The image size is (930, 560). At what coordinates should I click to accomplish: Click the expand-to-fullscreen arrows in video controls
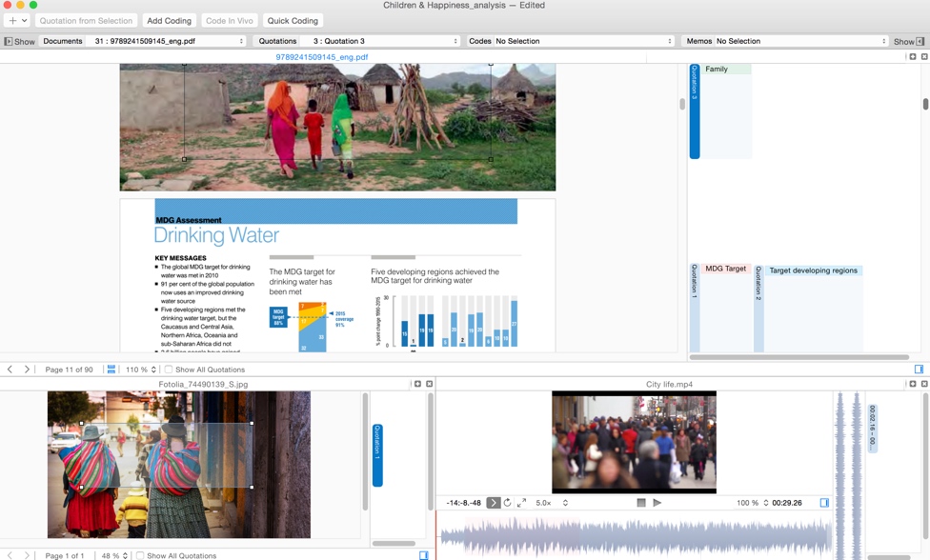pos(521,503)
